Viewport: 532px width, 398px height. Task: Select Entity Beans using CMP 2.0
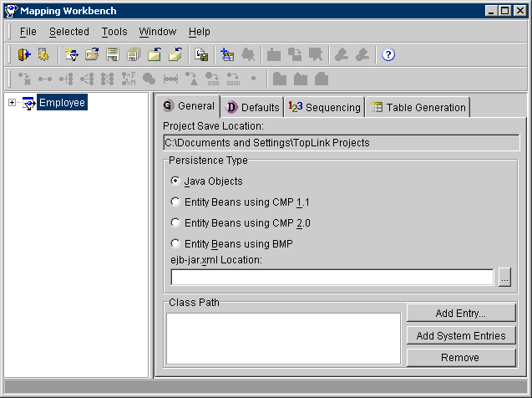coord(175,222)
